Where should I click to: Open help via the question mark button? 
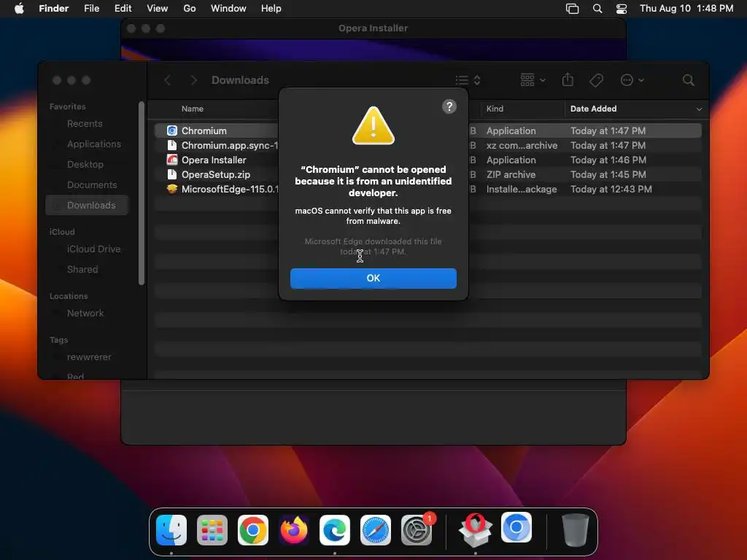pyautogui.click(x=449, y=106)
